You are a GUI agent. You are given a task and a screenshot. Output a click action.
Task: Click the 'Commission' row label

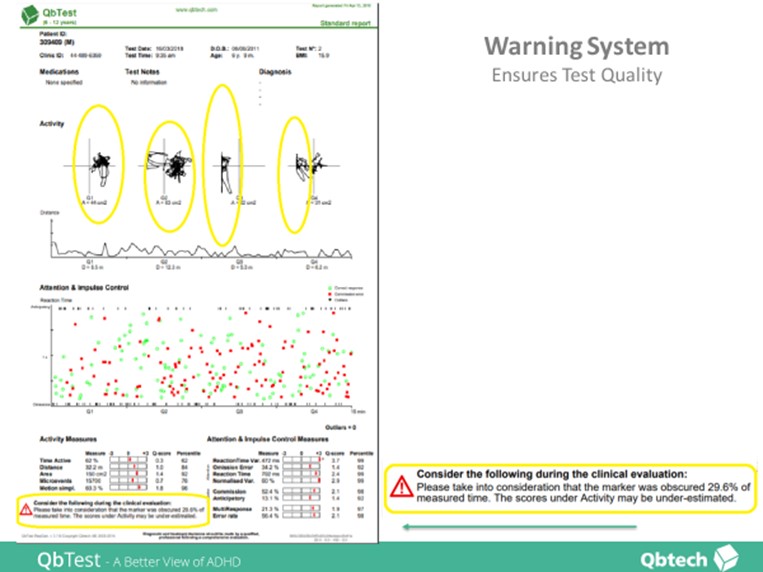228,491
